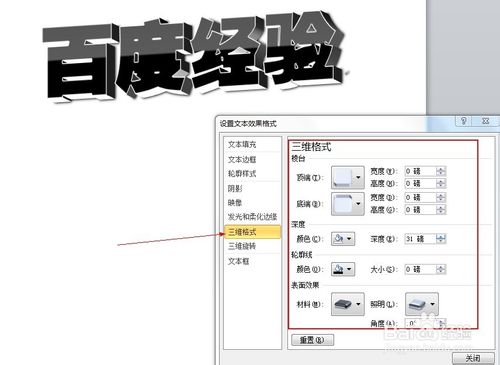Viewport: 500px width, 365px height.
Task: Open the 底端 bevel preset dropdown
Action: coord(348,204)
